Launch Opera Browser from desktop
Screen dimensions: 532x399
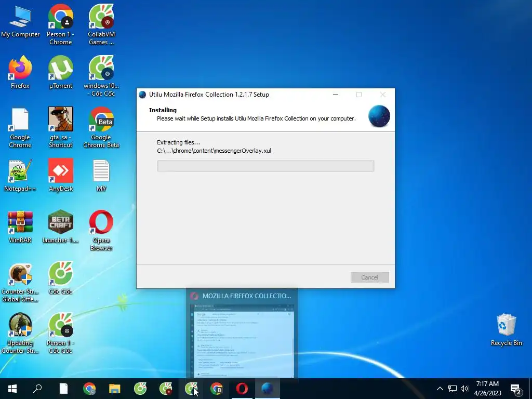click(101, 231)
